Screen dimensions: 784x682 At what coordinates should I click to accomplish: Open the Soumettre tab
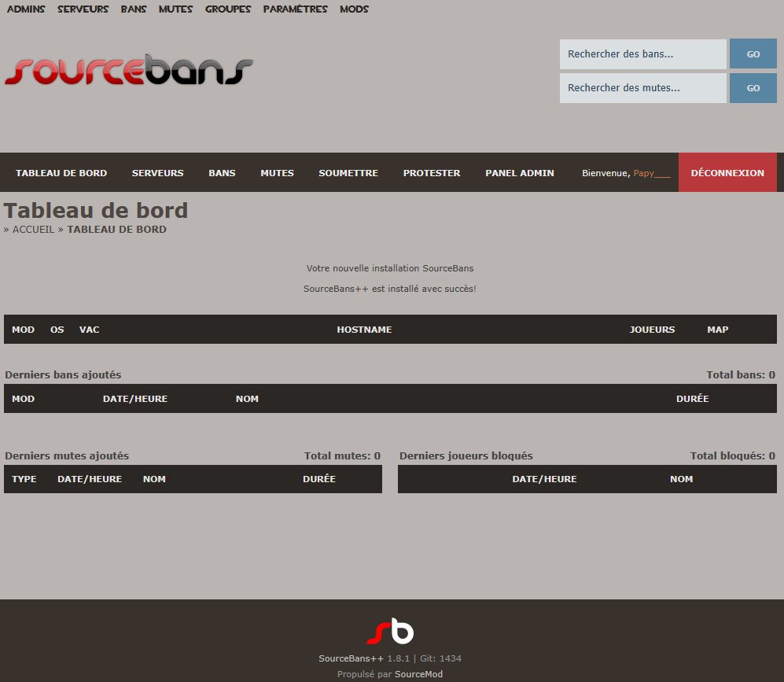coord(348,173)
